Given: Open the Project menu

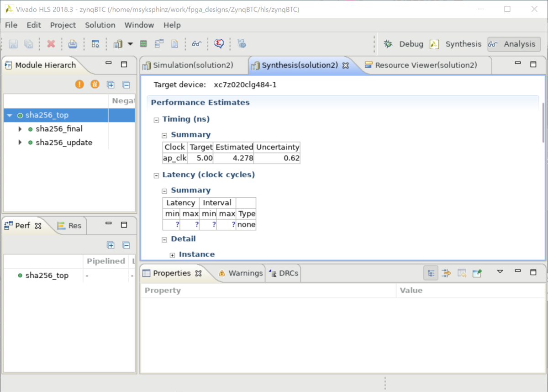Looking at the screenshot, I should click(x=63, y=25).
